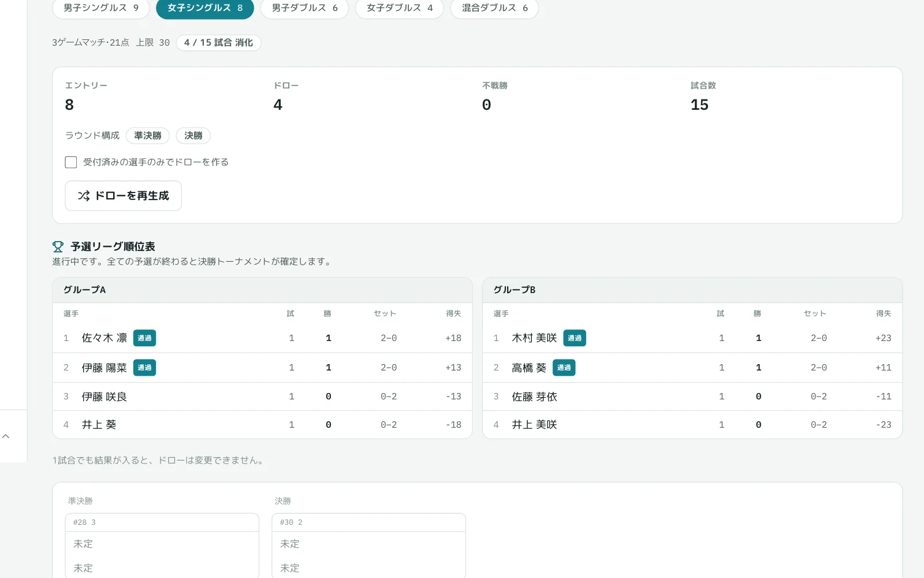The width and height of the screenshot is (924, 578).
Task: Select player 伊藤 陽菜
Action: tap(105, 368)
